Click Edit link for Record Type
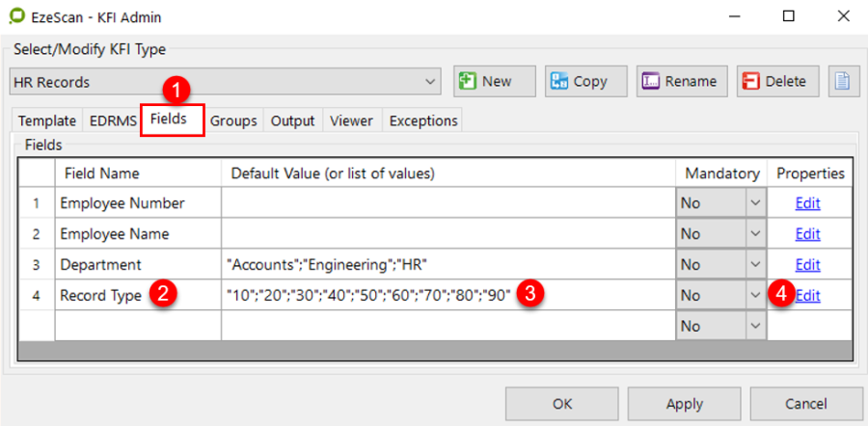The height and width of the screenshot is (426, 868). tap(807, 296)
